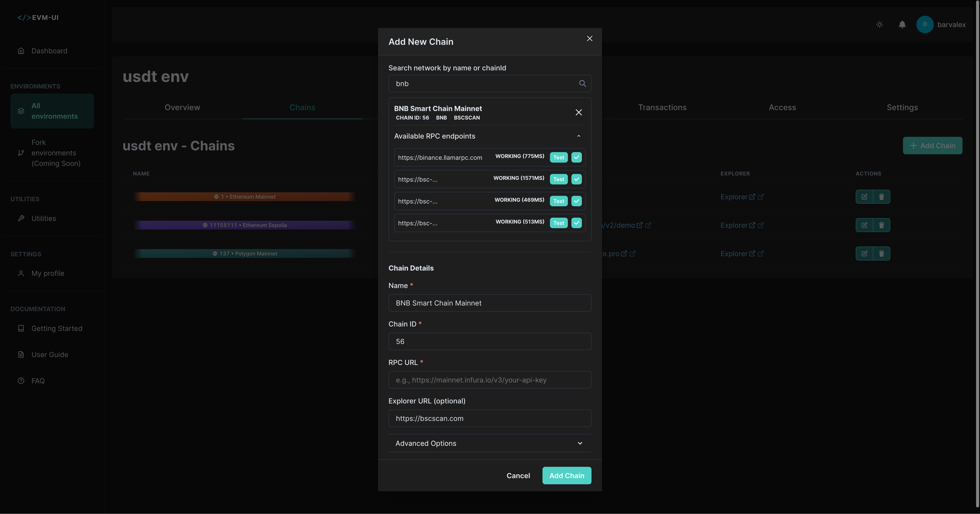The image size is (980, 514).
Task: Click the Ethereum Sepolia chain badge
Action: 245,225
